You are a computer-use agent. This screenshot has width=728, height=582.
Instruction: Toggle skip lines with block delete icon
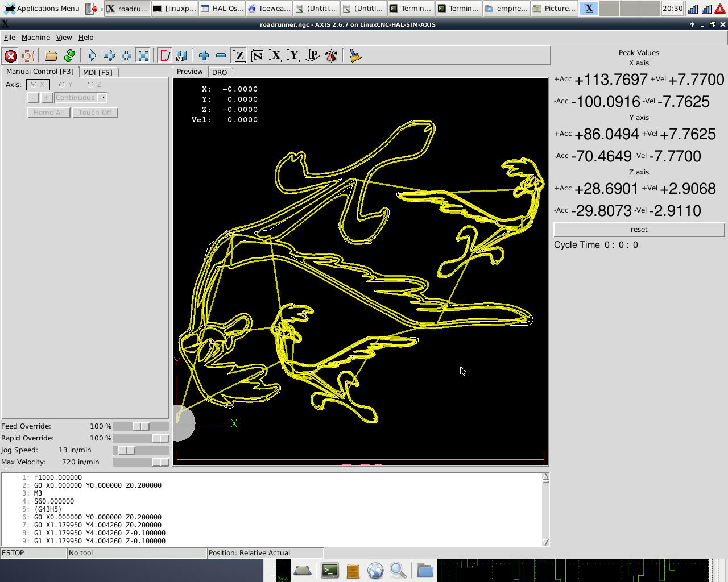[165, 56]
